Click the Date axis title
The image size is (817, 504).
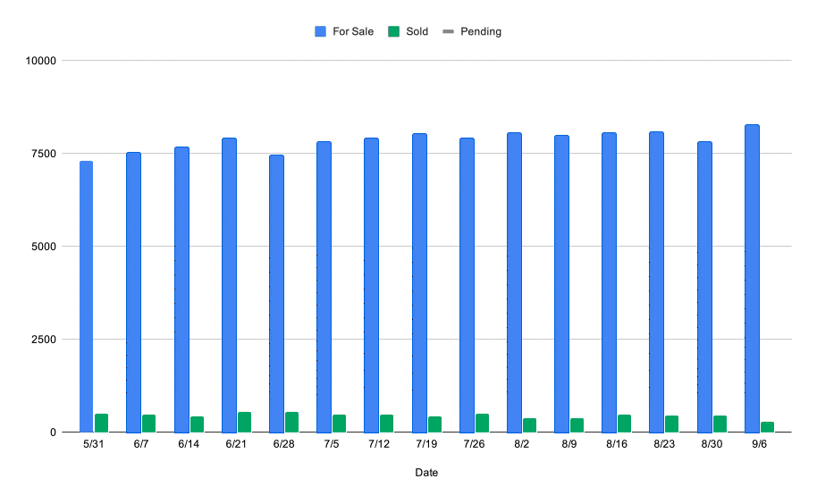(426, 473)
